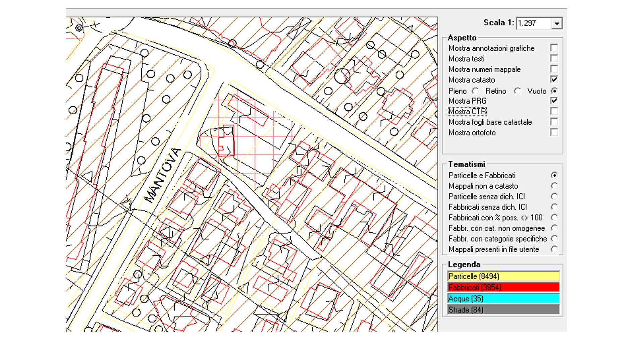Viewport: 644px width, 362px height.
Task: Tick the Mostra numeri mappale checkbox
Action: 554,69
